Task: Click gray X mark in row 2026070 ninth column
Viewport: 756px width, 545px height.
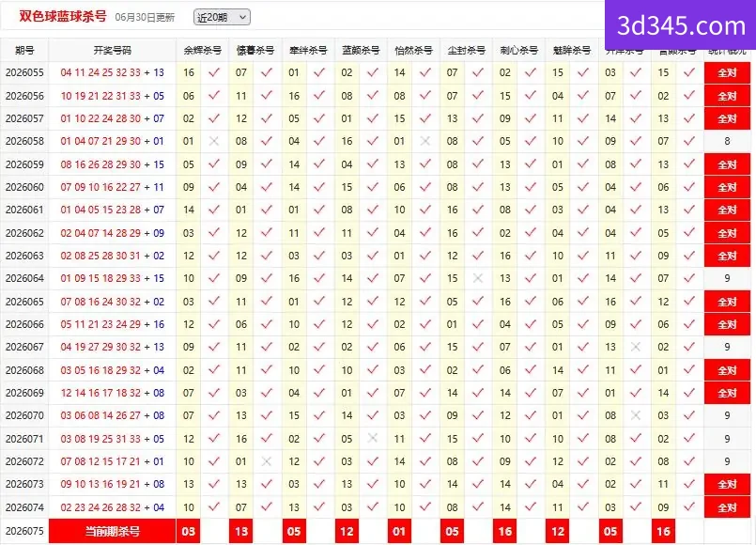Action: tap(636, 415)
